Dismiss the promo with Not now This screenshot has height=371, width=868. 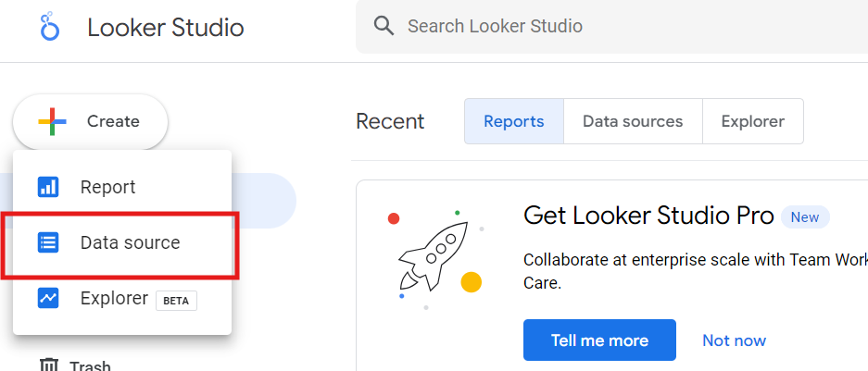point(734,340)
